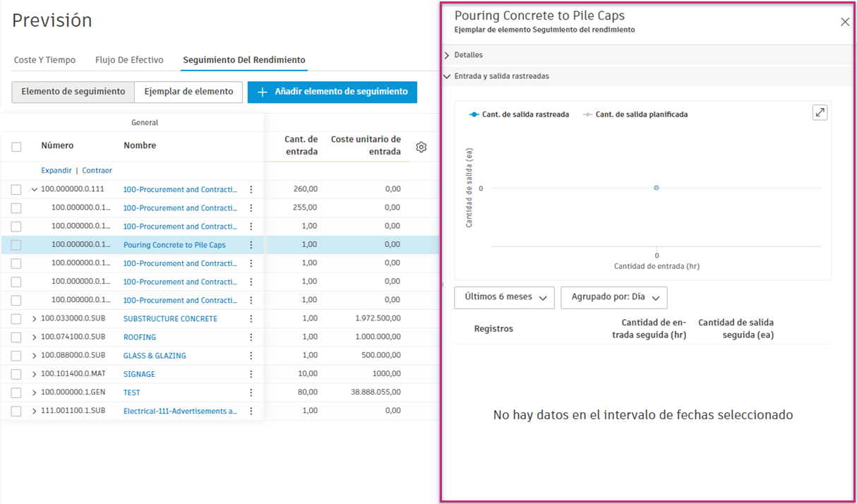Open Pouring Concrete to Pile Caps link
The width and height of the screenshot is (857, 504).
click(174, 245)
